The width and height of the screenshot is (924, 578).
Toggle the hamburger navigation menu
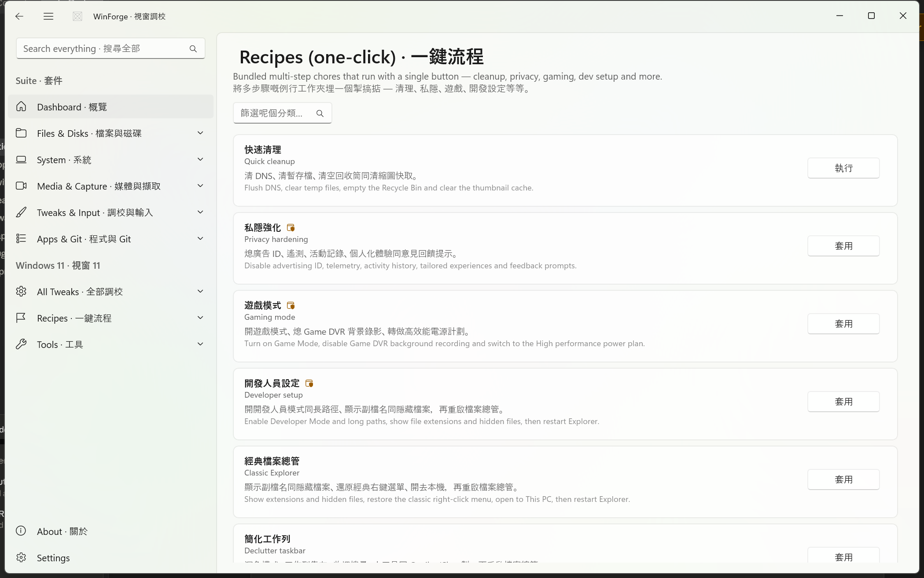[x=48, y=16]
